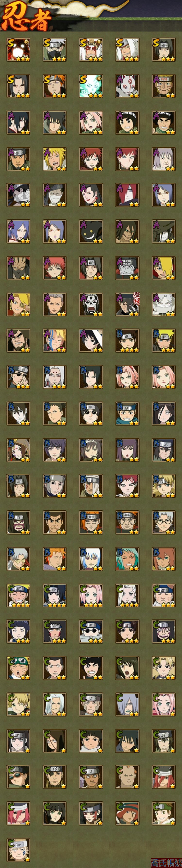Select the S-rank masked Kakashi ninja icon

55,49
